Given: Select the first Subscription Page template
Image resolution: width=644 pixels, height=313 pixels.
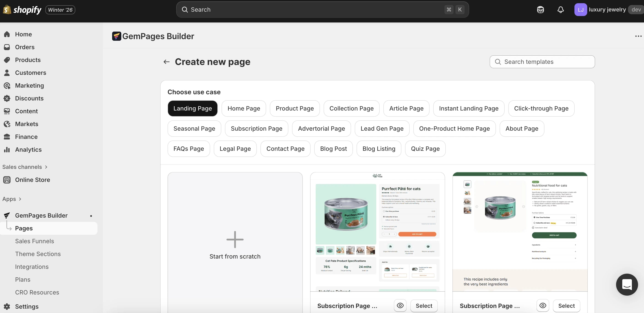Looking at the screenshot, I should tap(424, 305).
